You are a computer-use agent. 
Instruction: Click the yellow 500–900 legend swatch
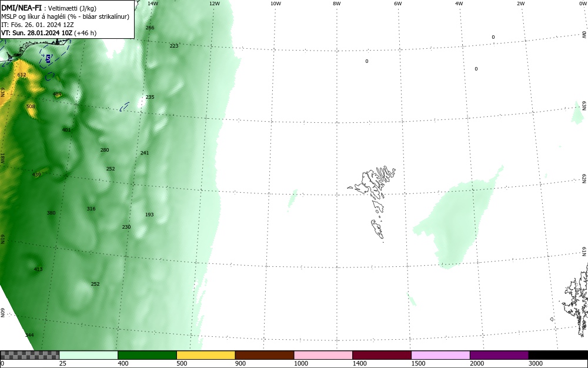[x=206, y=355]
